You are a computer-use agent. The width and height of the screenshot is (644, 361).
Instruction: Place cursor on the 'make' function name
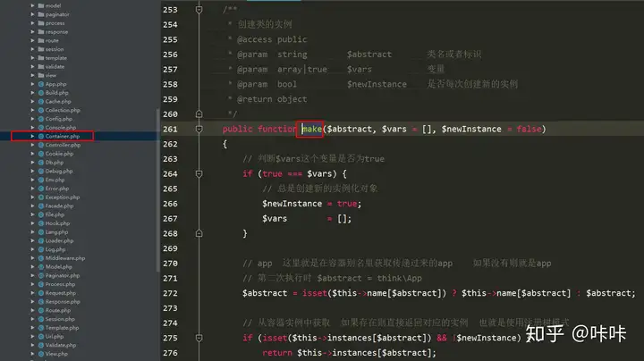312,129
